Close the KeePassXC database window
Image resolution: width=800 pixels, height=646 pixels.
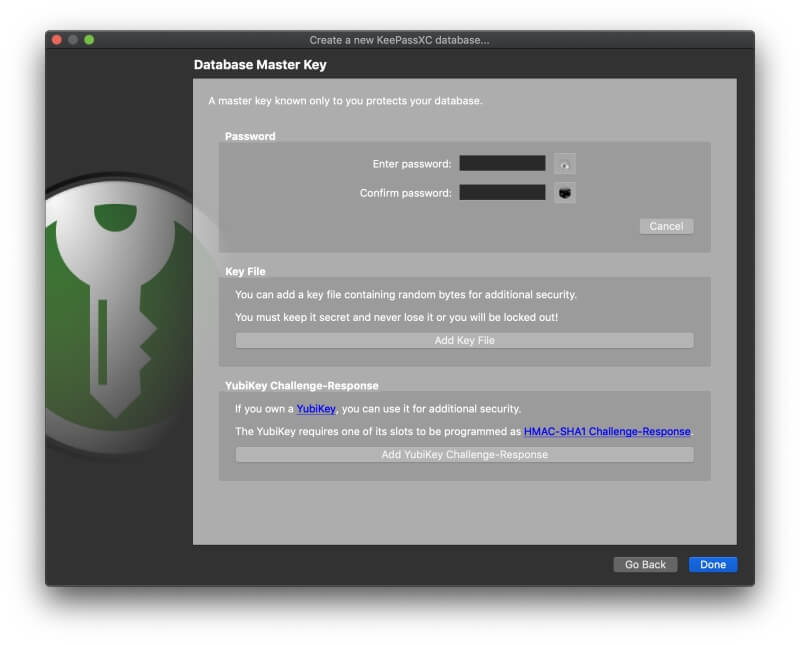click(57, 40)
